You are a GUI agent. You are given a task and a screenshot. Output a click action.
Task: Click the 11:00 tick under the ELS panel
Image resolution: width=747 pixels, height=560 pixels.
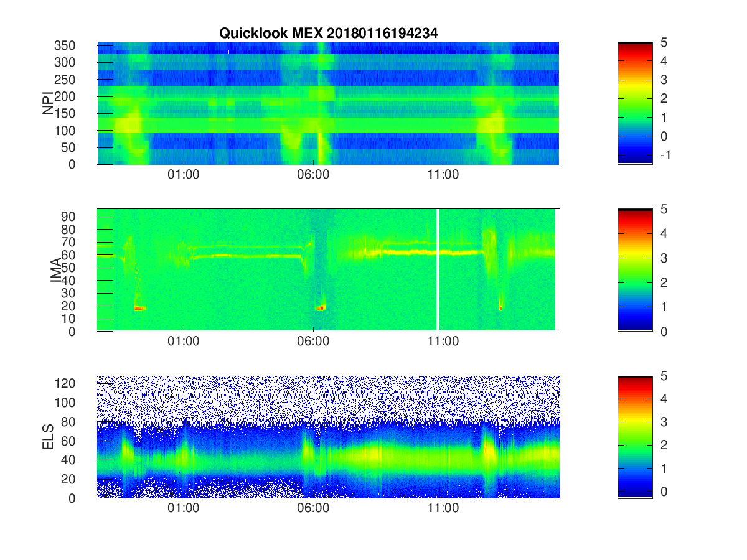pyautogui.click(x=443, y=509)
